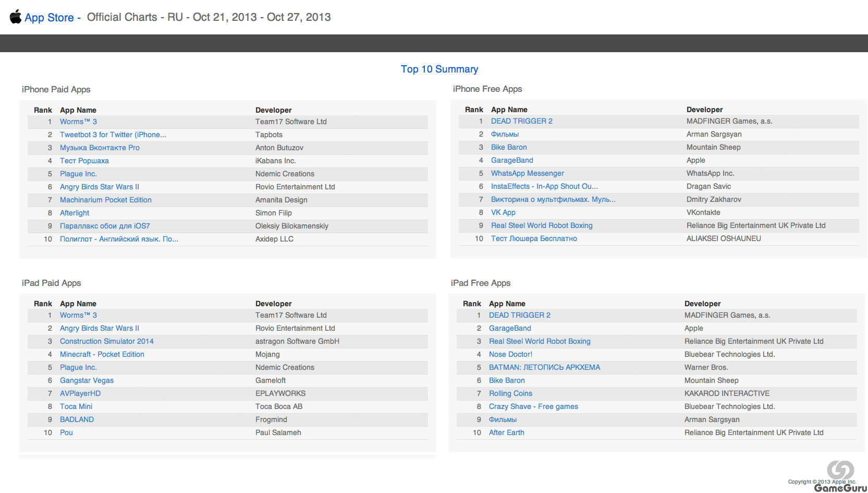Open Фильмы in iPhone Free Apps
The width and height of the screenshot is (868, 493).
[x=505, y=134]
